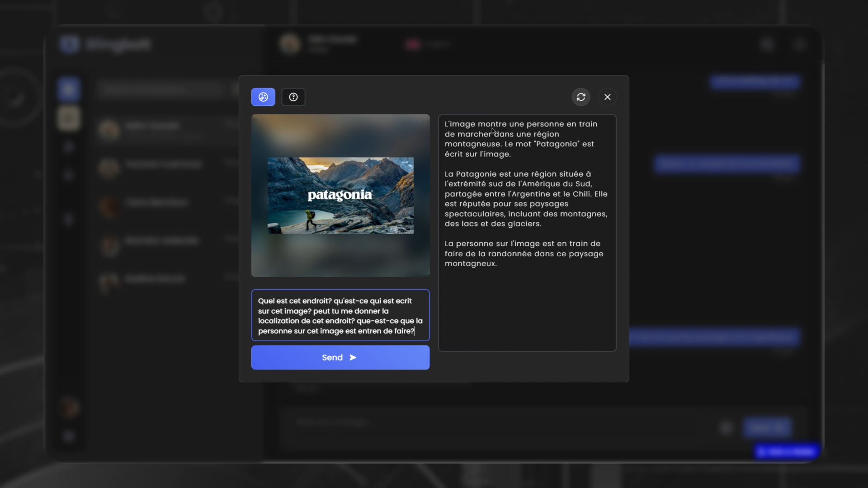Click the paper plane arrow on Send

coord(353,357)
